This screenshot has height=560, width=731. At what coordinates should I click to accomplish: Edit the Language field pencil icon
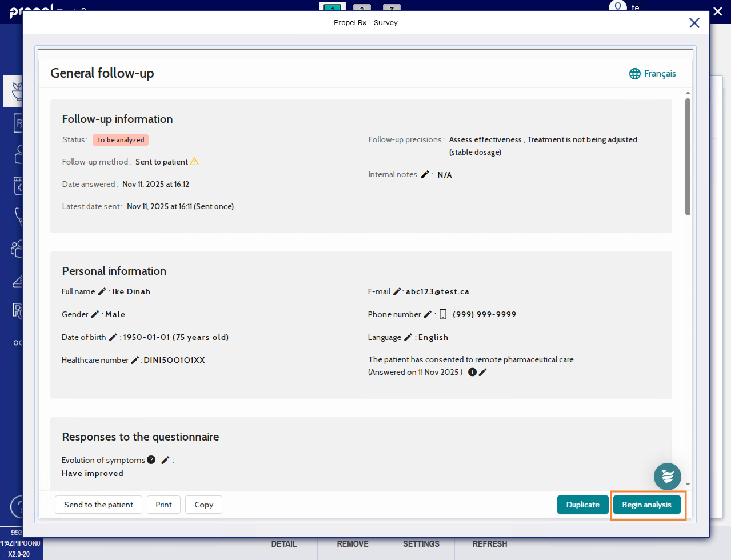408,338
